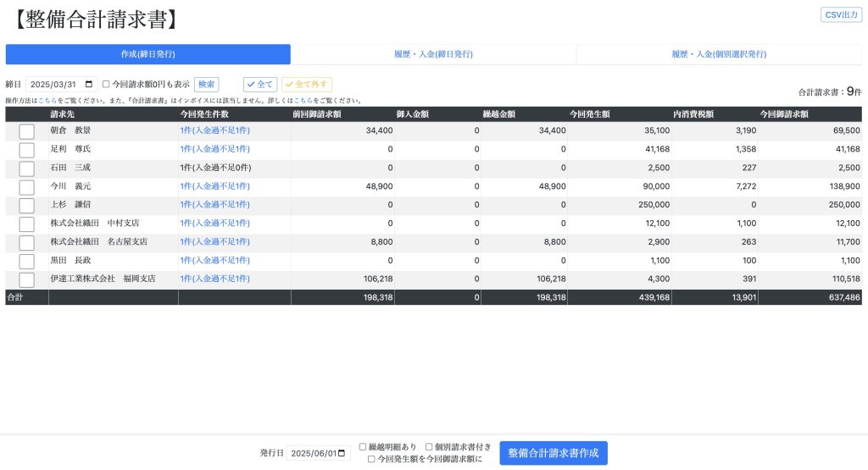Open the first こちら help link for 操作方法
Screen dimensions: 868x470
coord(46,101)
